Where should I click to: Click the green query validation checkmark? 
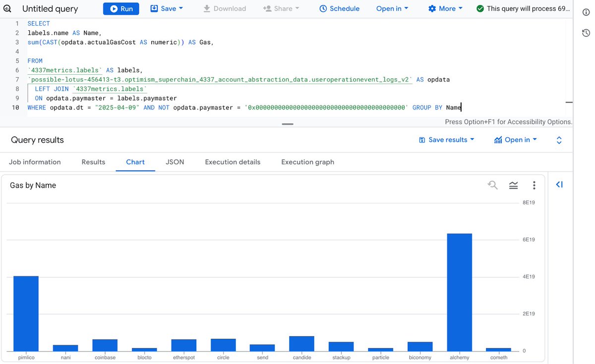(x=480, y=8)
